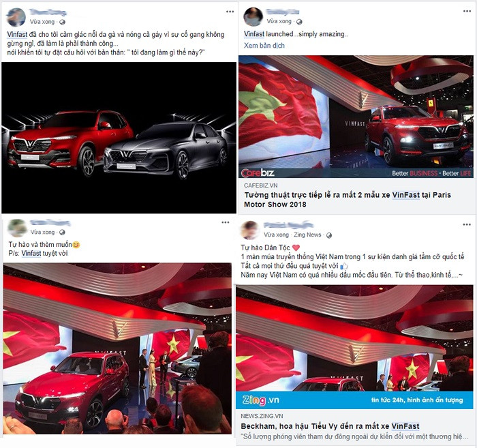This screenshot has width=477, height=448.
Task: Open 'Beckham, hoa hậu Tiểu Vy' article headline
Action: (x=330, y=426)
